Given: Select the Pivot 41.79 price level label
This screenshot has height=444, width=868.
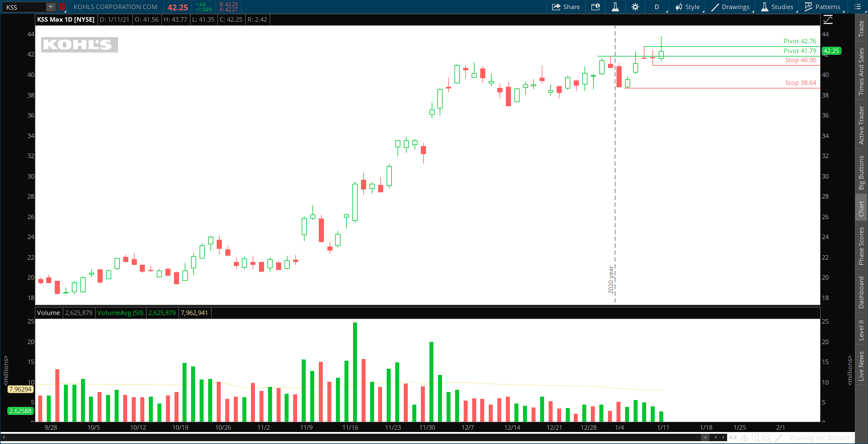Looking at the screenshot, I should click(800, 51).
